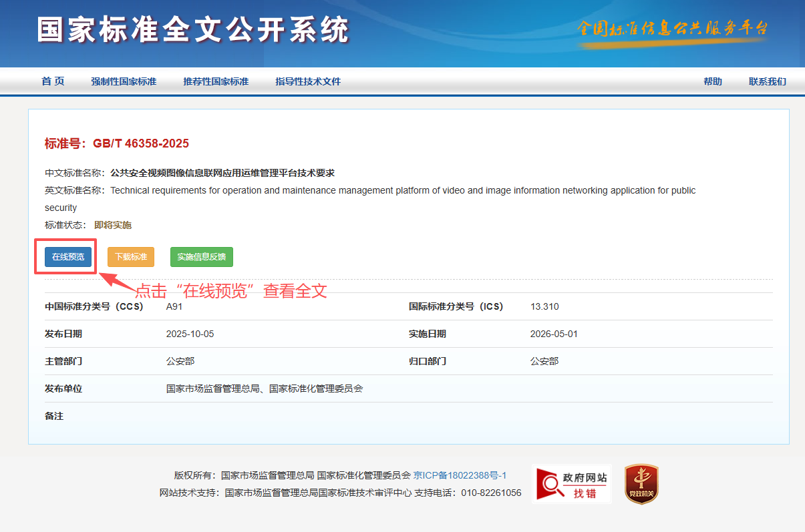Click the English standard name text
The height and width of the screenshot is (532, 805).
[402, 190]
